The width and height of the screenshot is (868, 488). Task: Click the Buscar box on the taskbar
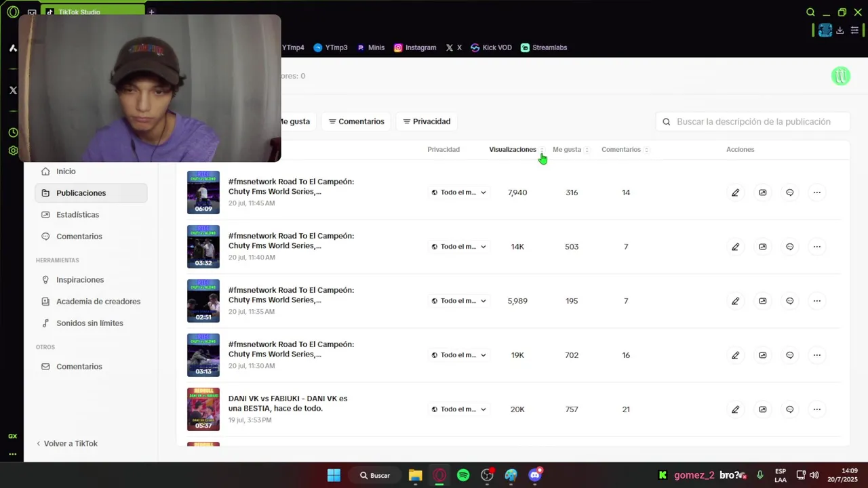point(375,475)
